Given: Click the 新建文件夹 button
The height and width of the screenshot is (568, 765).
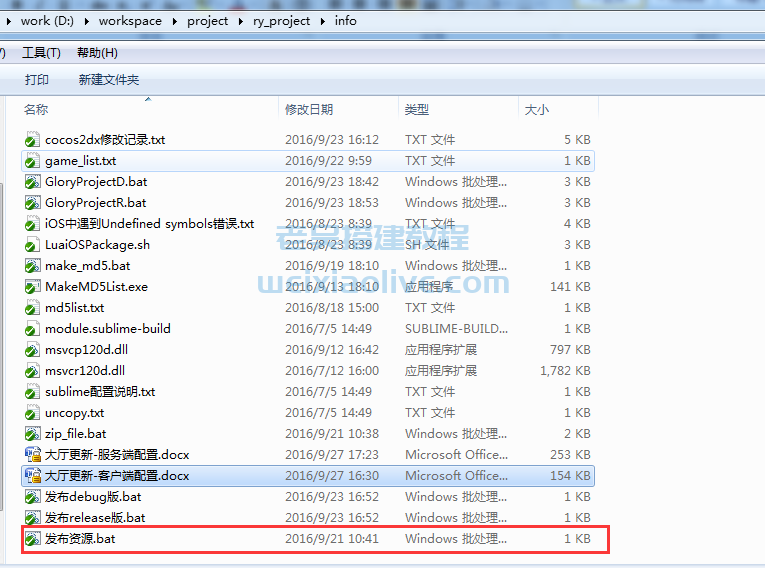Looking at the screenshot, I should coord(109,80).
